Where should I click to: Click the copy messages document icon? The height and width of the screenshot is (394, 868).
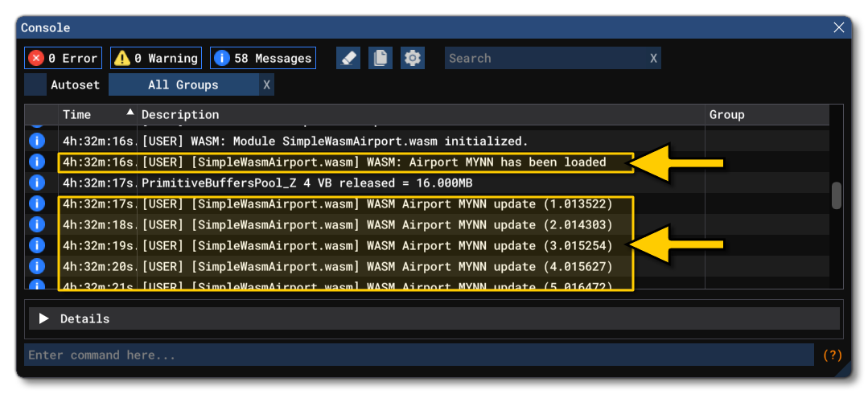tap(381, 58)
